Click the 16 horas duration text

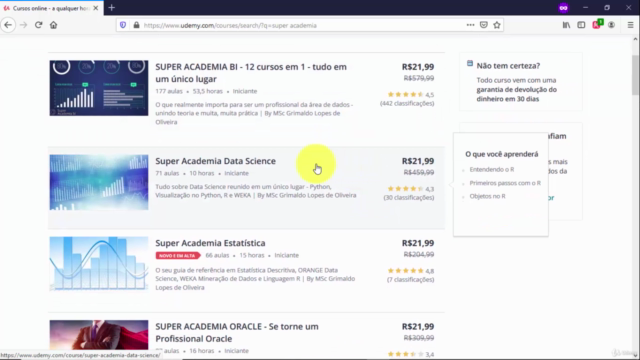(x=202, y=351)
